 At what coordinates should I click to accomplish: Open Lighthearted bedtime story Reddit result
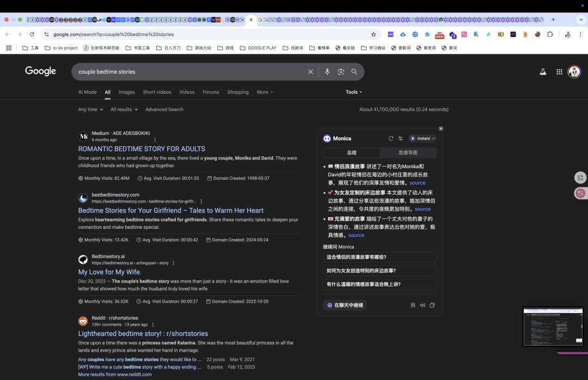(x=143, y=334)
